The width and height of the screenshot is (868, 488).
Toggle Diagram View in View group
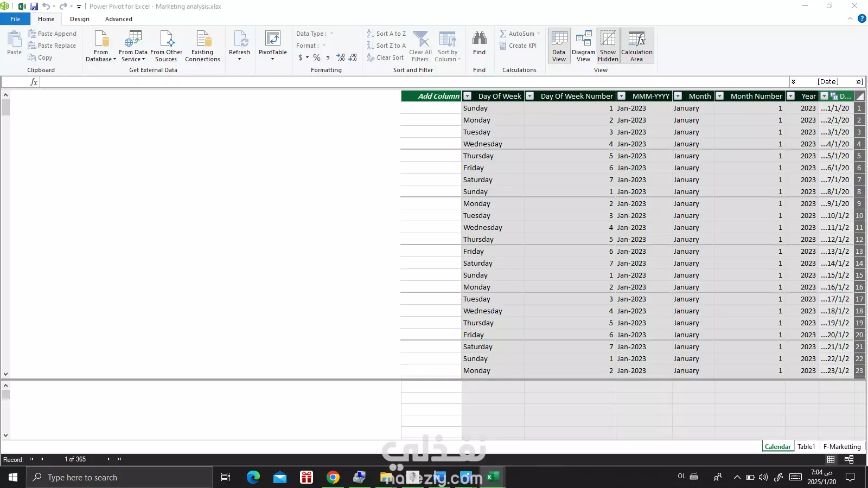click(583, 46)
